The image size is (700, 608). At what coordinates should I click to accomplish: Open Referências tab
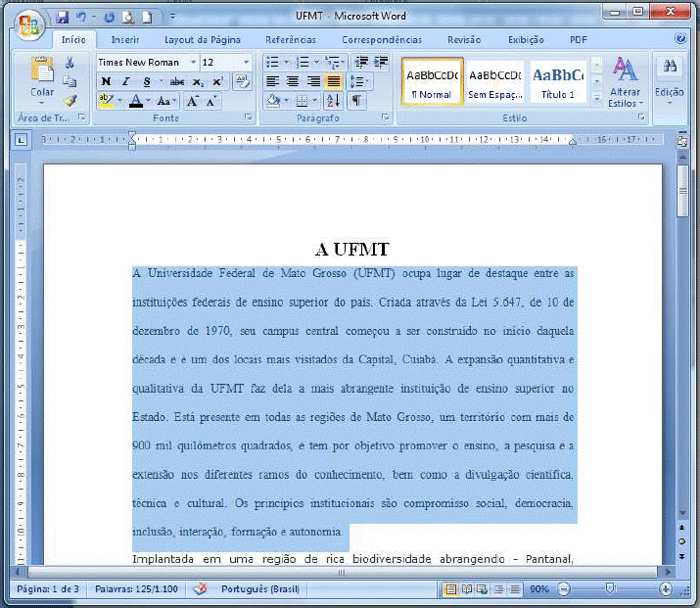point(291,40)
